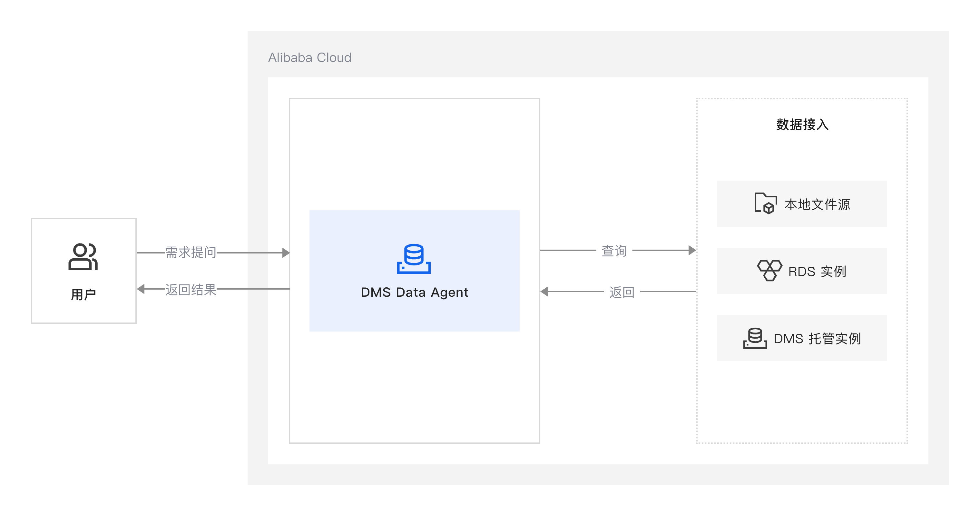Select the 用户 label text
This screenshot has height=516, width=980.
(83, 294)
